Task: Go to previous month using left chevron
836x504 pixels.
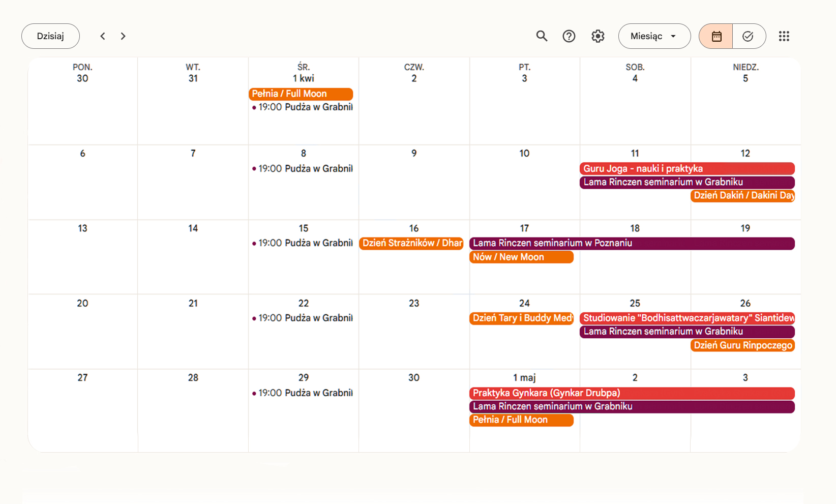Action: (103, 36)
